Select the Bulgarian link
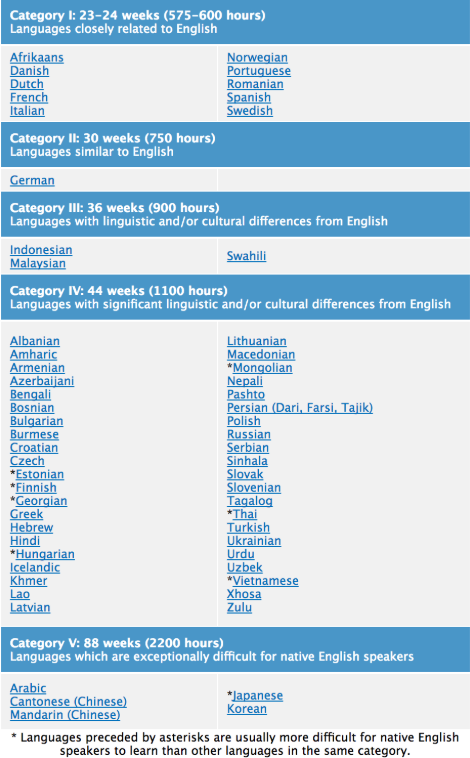Screen dimensions: 470x758 tap(37, 421)
